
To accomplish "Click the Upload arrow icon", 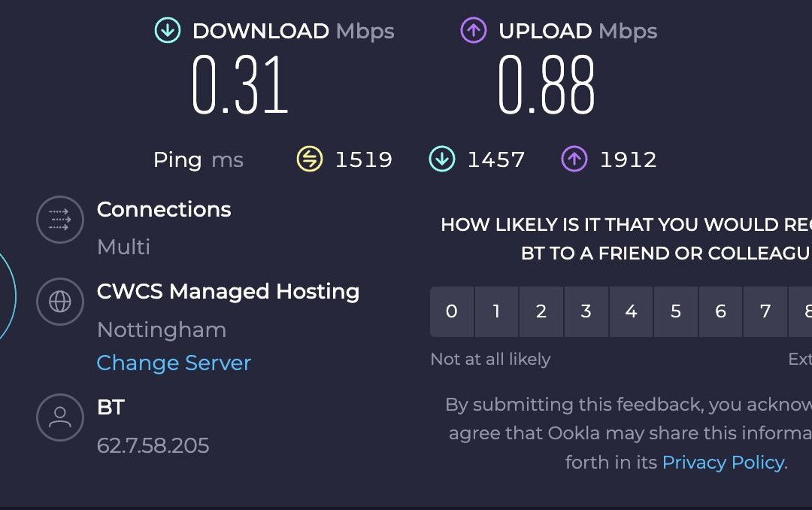I will pos(472,31).
